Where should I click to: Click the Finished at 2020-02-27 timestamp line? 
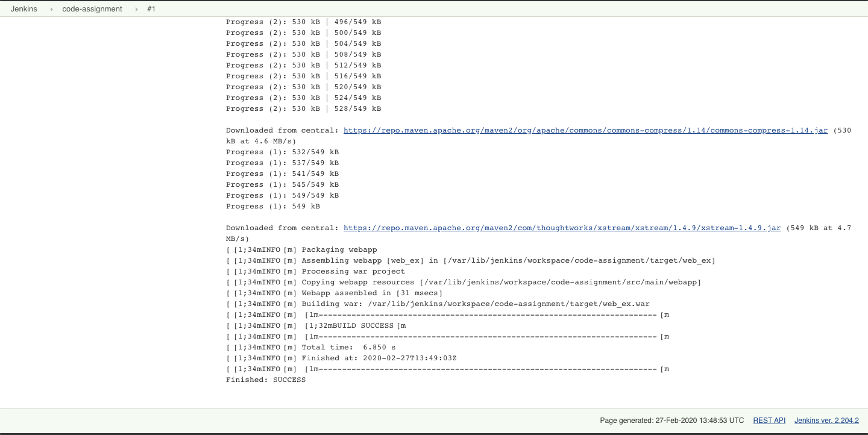341,358
